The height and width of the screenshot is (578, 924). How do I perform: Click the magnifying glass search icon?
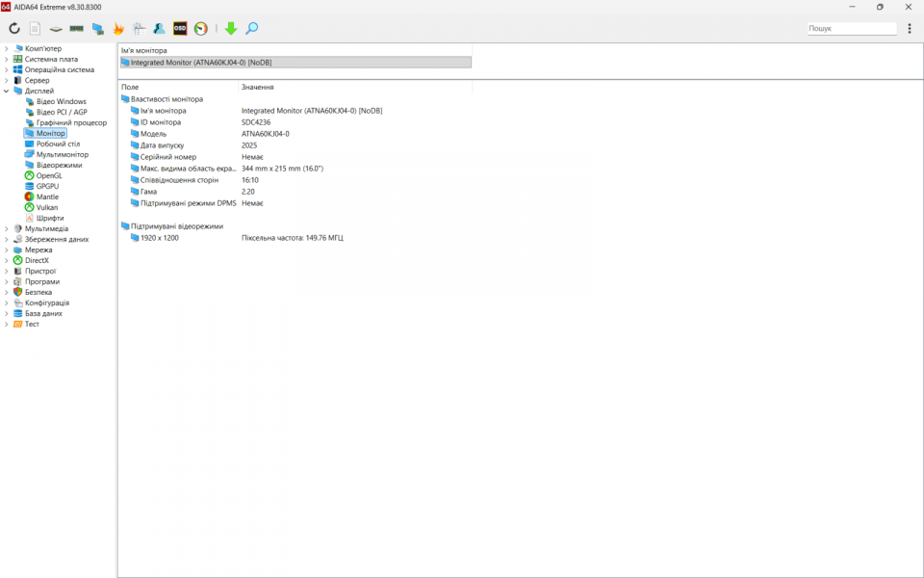[x=251, y=28]
